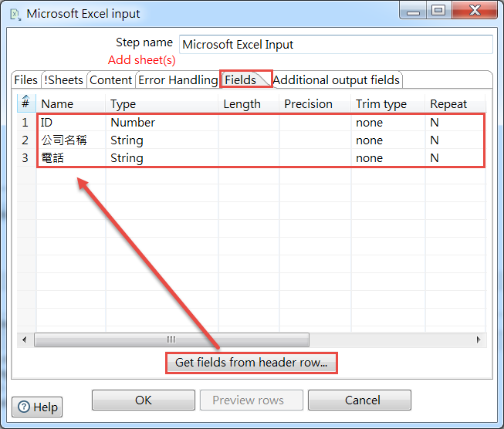The height and width of the screenshot is (429, 504).
Task: Click the Type column header
Action: coord(162,104)
